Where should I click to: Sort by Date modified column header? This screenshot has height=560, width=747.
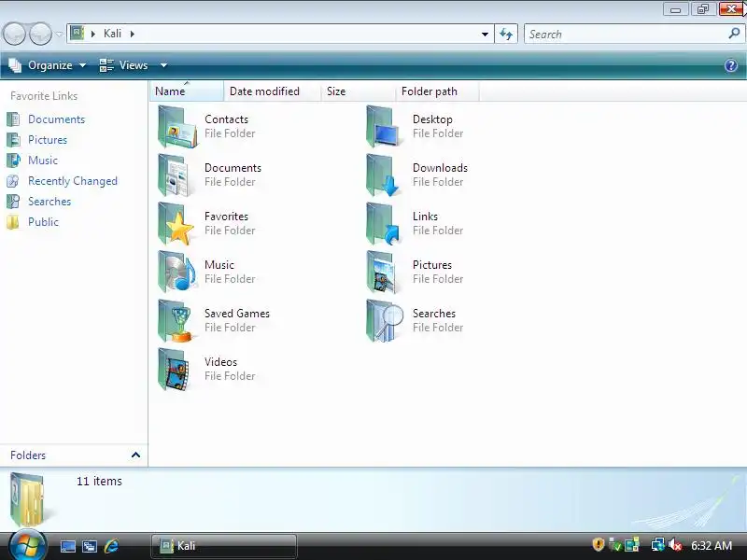[x=272, y=91]
